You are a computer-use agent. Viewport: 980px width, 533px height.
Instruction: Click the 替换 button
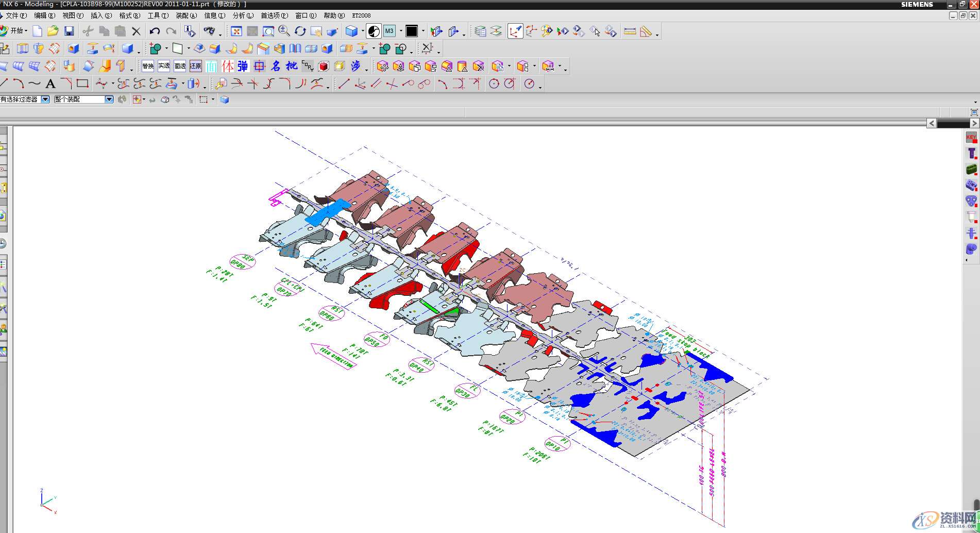[148, 66]
